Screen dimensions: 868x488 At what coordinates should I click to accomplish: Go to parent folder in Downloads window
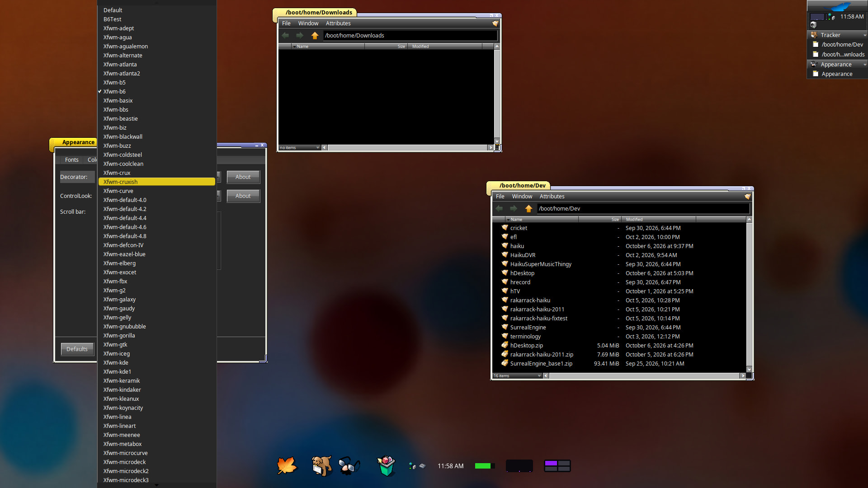click(x=315, y=35)
